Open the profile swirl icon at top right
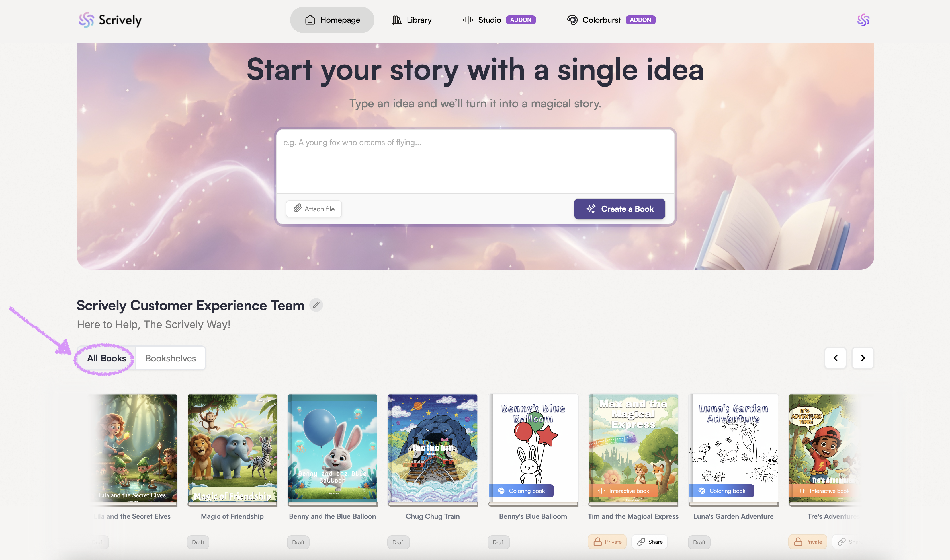 (863, 20)
